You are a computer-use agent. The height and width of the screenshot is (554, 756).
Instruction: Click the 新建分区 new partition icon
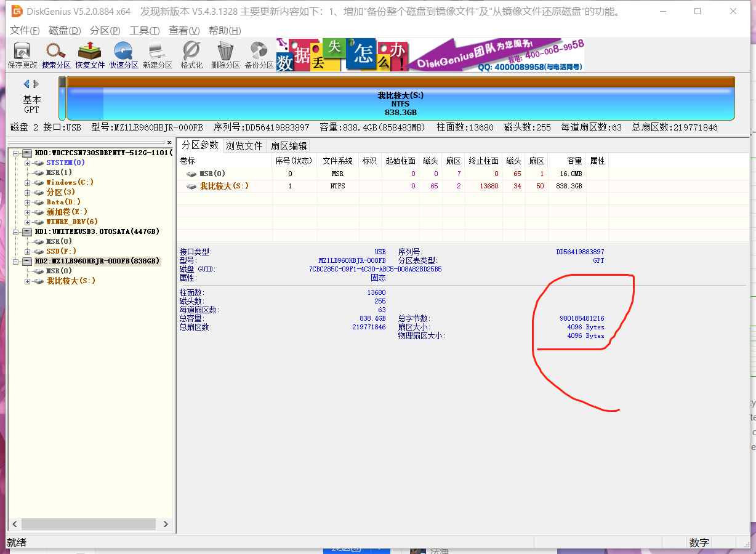158,55
